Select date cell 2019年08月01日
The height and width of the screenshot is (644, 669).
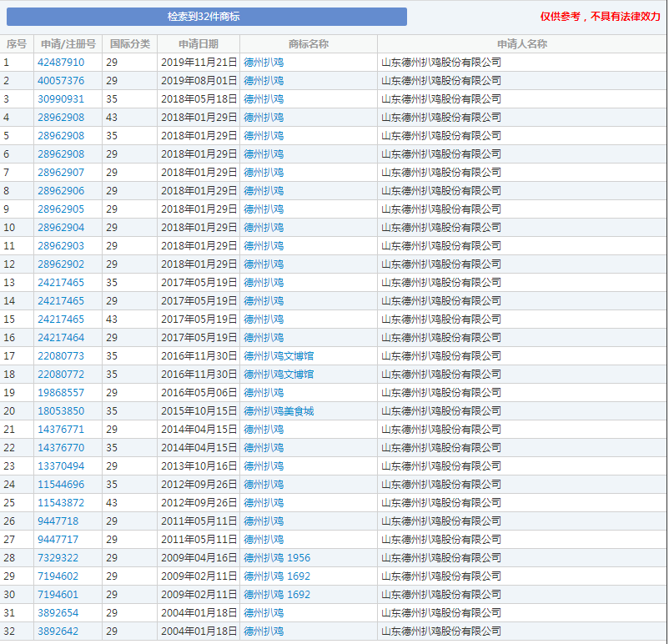[199, 81]
